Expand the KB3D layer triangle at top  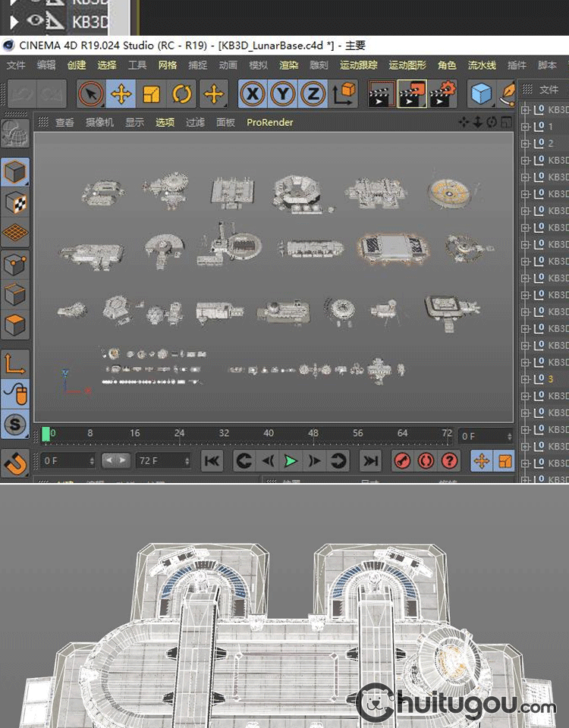tap(14, 21)
